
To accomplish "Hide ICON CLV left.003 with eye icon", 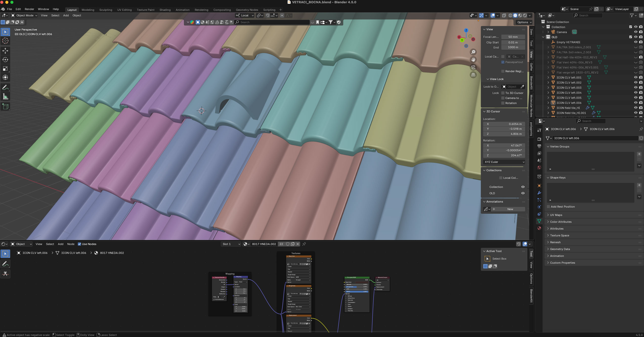I will [635, 87].
